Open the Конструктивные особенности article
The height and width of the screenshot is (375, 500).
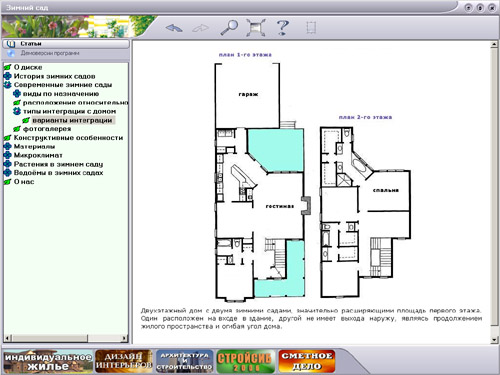68,138
